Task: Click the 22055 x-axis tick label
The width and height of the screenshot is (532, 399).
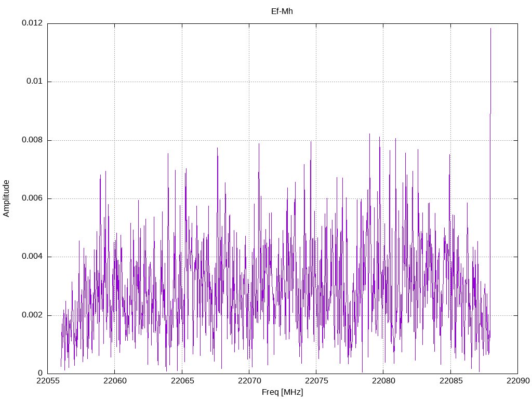Action: pos(48,381)
